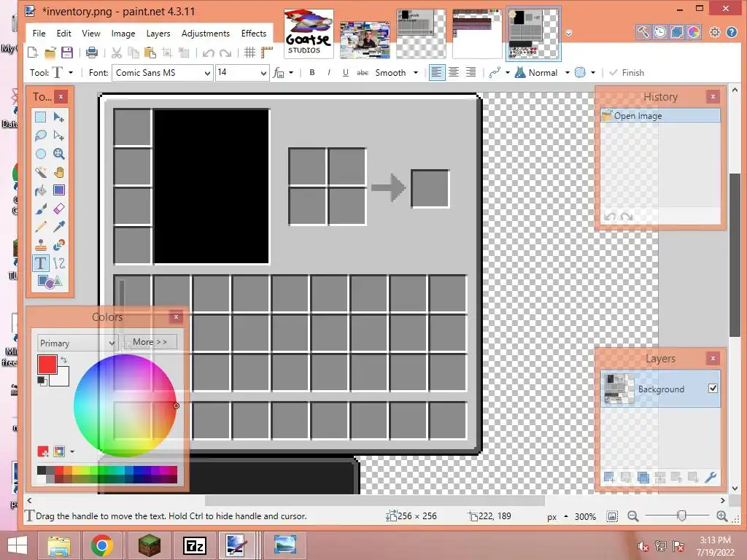This screenshot has width=747, height=560.
Task: Select the Text tool in Tools panel
Action: [x=41, y=262]
